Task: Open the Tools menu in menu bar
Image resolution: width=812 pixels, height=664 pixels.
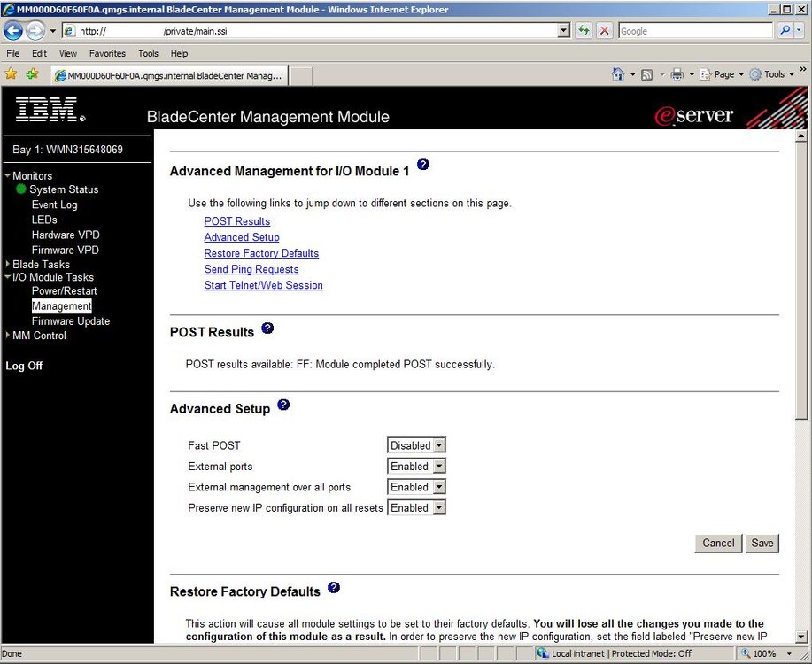Action: (x=148, y=53)
